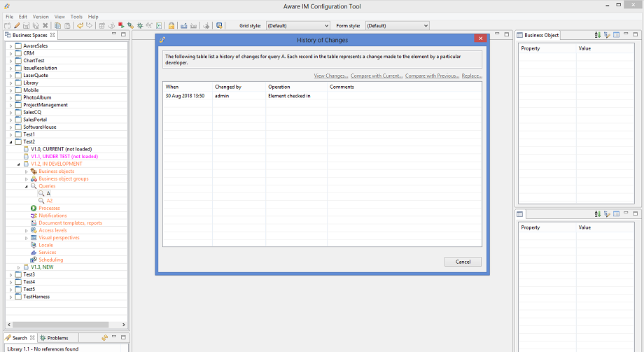The width and height of the screenshot is (644, 352).
Task: Click the pencil edit icon in the main toolbar
Action: coord(17,25)
